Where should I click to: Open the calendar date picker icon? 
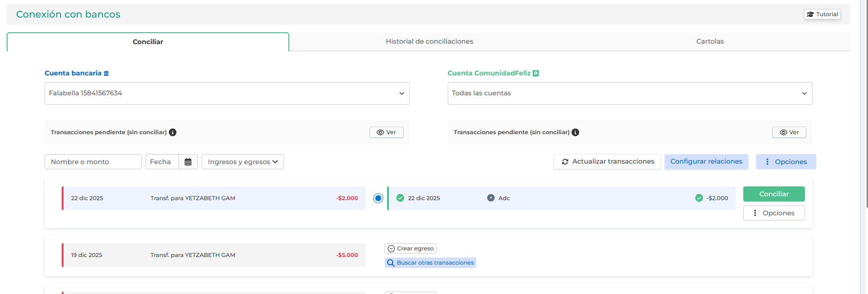click(188, 162)
